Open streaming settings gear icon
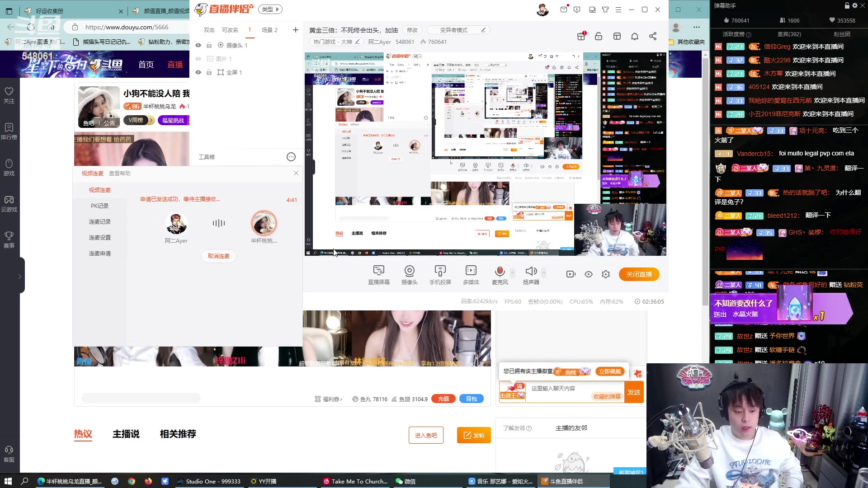The width and height of the screenshot is (868, 488). click(606, 274)
